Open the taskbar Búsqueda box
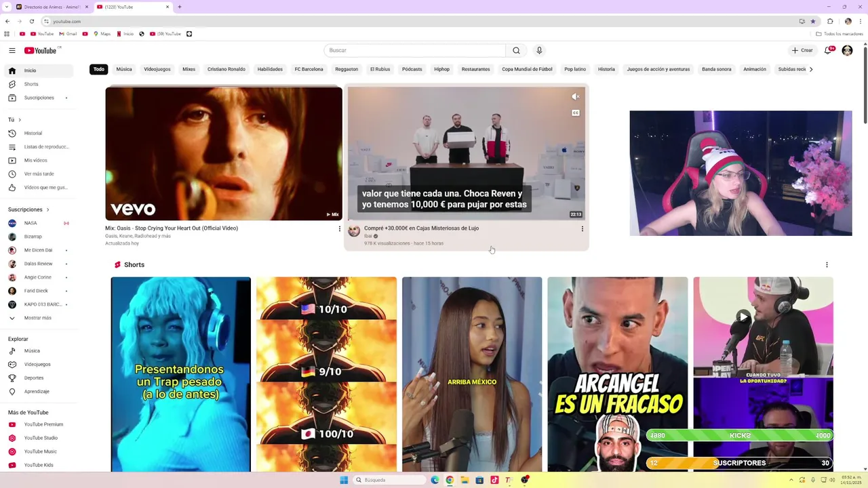 tap(390, 480)
